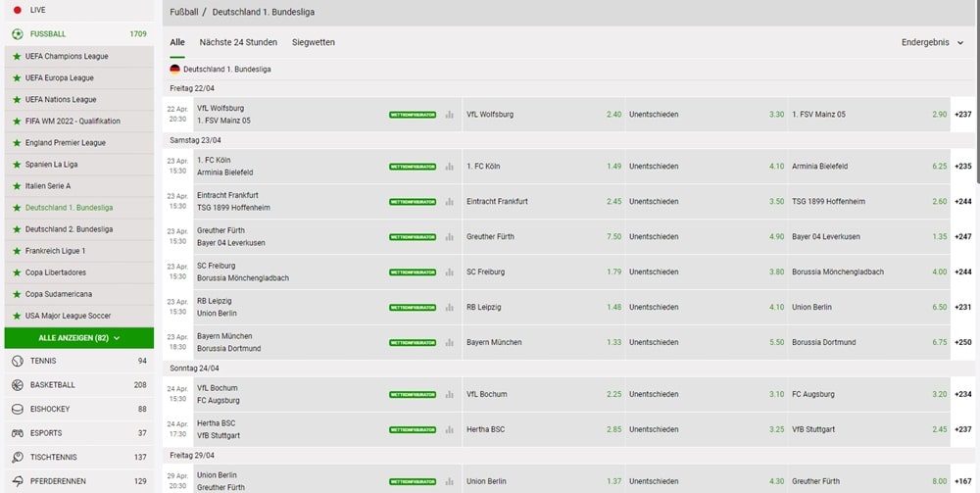The image size is (980, 493).
Task: Click the star next to UEFA Champions League
Action: click(x=17, y=56)
